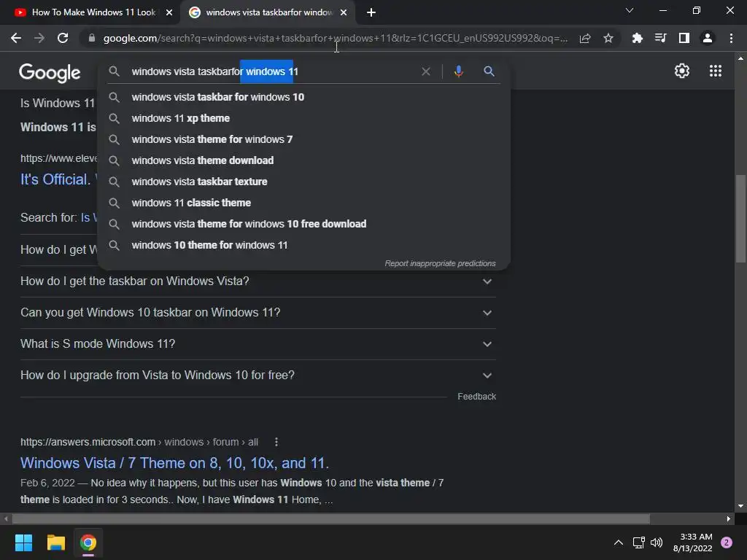Go to the Google logo homepage

(50, 73)
